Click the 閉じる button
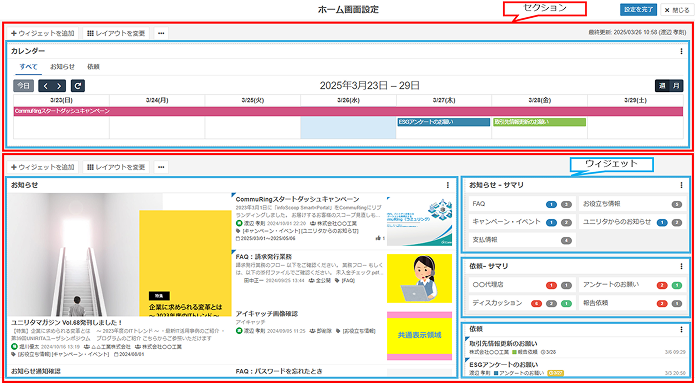Screen dimensions: 695x383 [676, 10]
